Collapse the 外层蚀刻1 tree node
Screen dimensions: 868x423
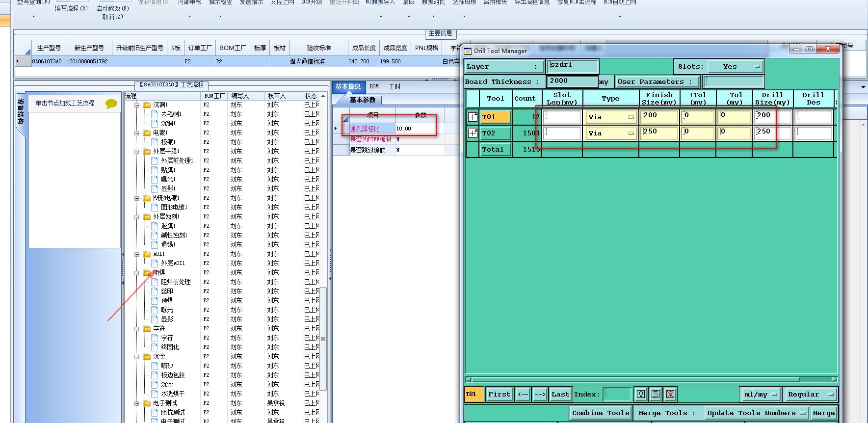137,217
